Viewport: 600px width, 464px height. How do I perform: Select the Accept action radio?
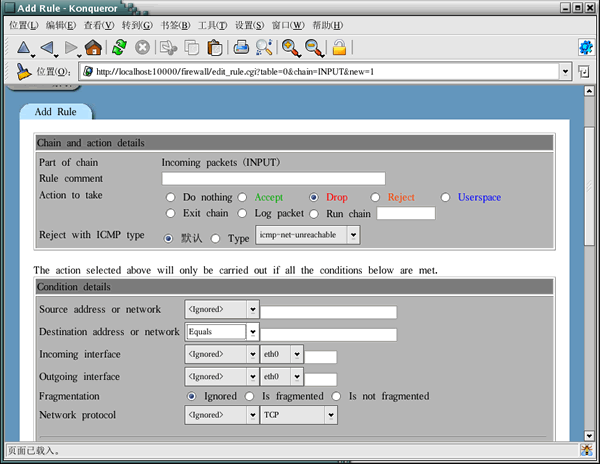tap(242, 197)
